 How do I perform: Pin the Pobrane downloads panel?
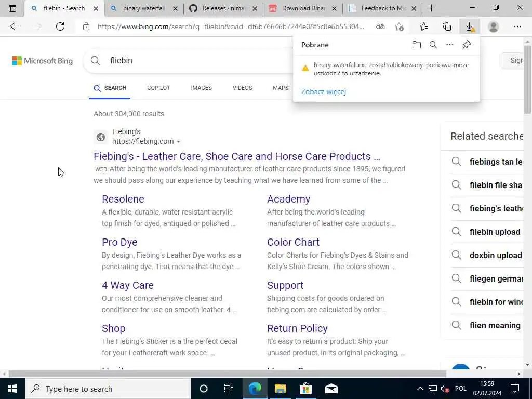pos(467,45)
